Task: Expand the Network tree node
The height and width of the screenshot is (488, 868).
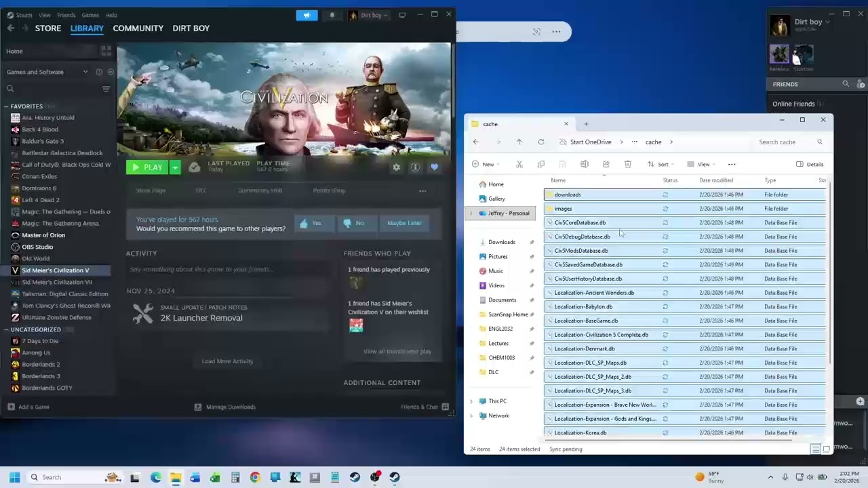Action: 471,415
